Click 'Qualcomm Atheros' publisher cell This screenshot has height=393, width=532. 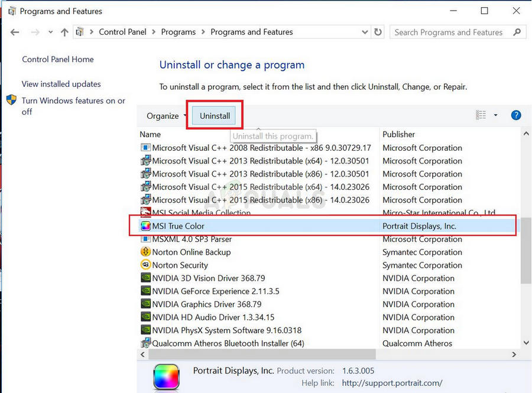(417, 343)
